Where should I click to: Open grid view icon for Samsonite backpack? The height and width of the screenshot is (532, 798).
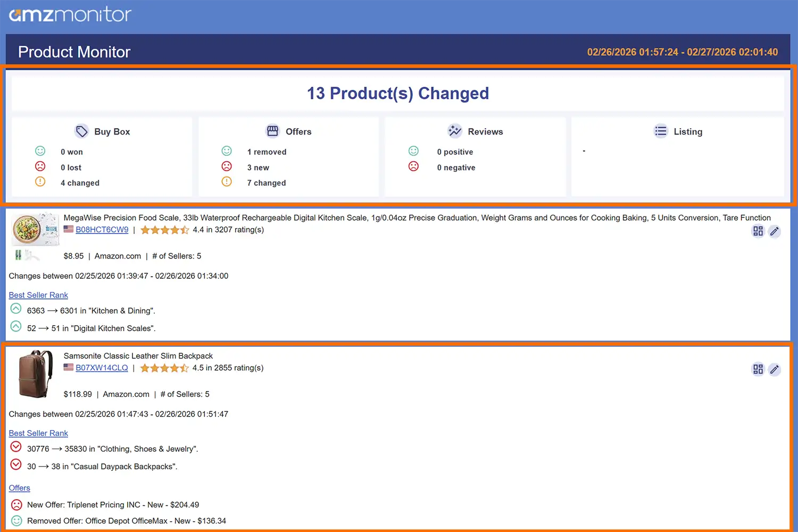[758, 369]
